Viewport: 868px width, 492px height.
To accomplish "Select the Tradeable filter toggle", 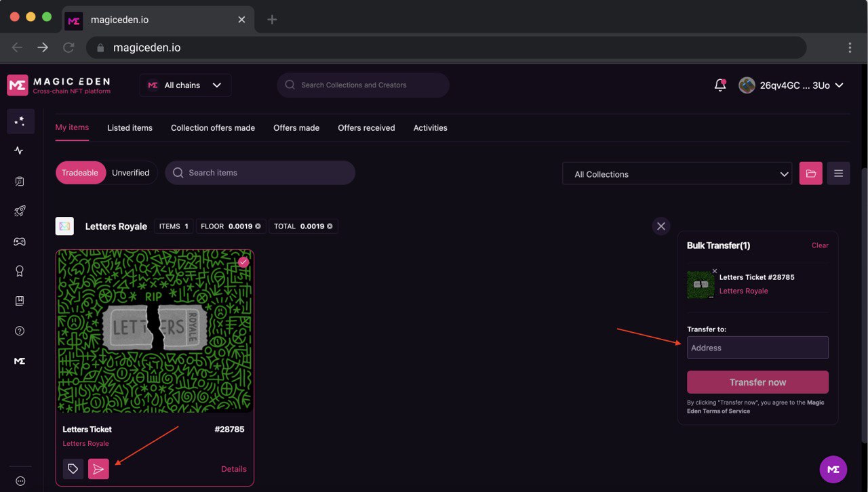I will (80, 173).
